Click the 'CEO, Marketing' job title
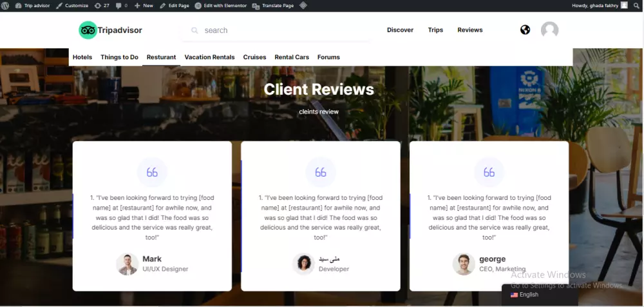This screenshot has height=307, width=644. pos(502,269)
